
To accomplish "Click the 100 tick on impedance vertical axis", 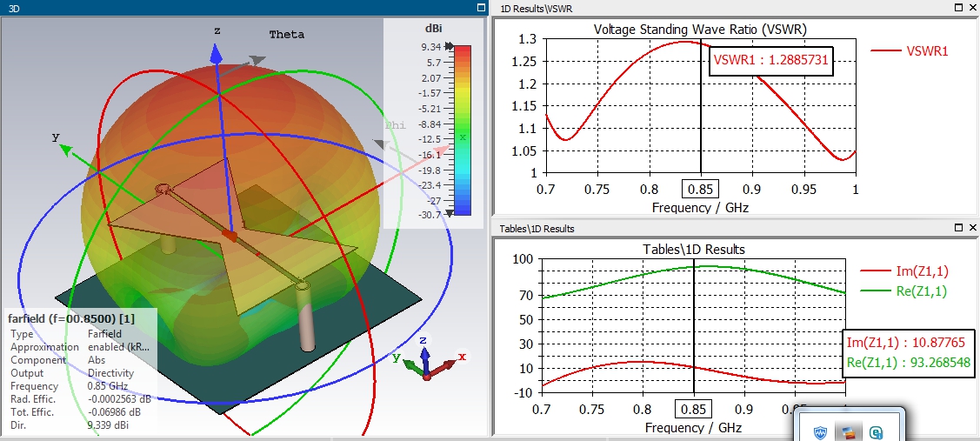I will [x=522, y=259].
